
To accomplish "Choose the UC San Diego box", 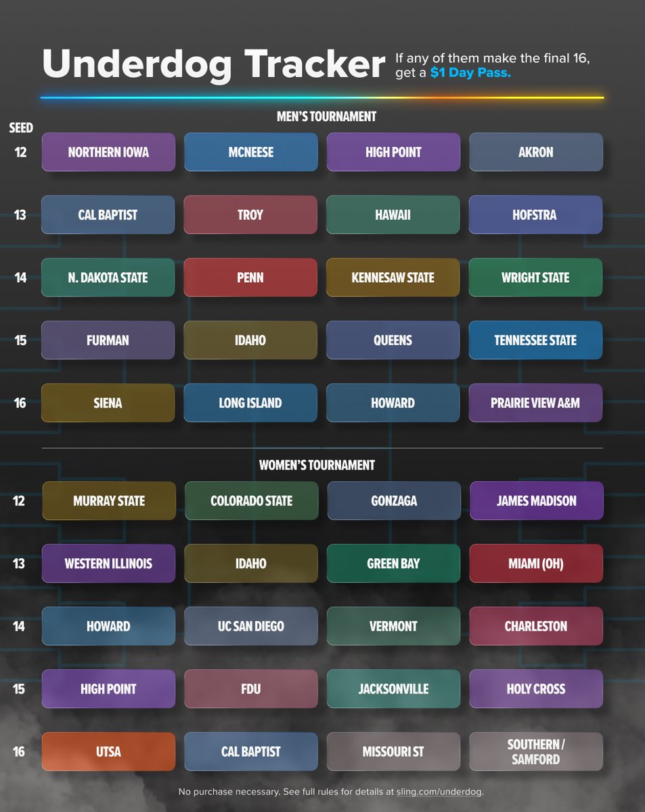I will coord(251,626).
